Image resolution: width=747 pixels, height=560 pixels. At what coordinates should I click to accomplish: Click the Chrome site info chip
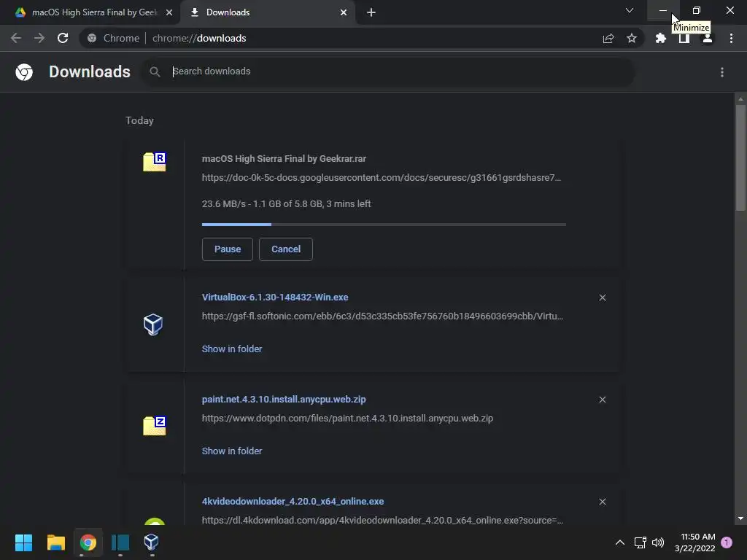click(x=113, y=38)
